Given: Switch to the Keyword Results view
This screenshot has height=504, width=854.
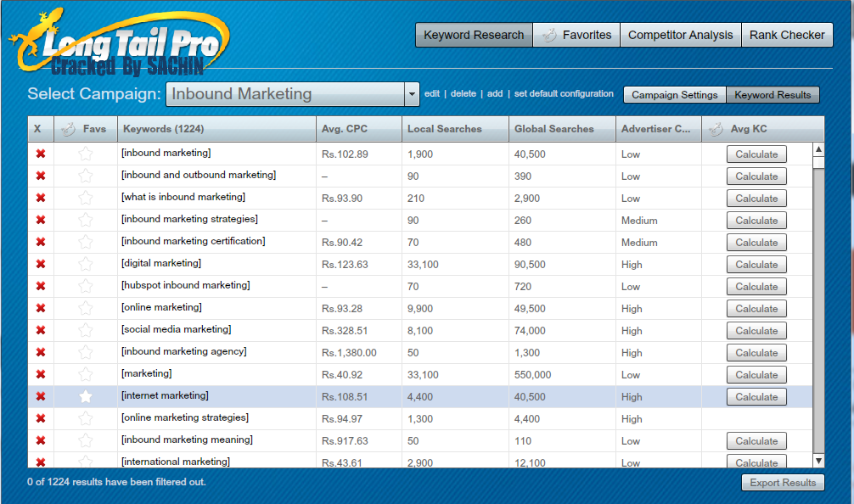Looking at the screenshot, I should click(773, 95).
